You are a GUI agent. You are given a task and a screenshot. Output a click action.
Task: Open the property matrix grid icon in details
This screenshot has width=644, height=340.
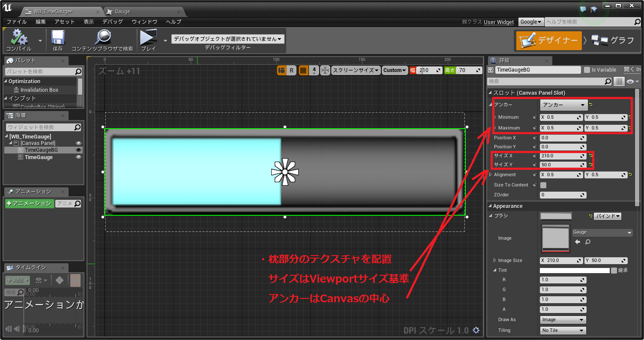619,81
